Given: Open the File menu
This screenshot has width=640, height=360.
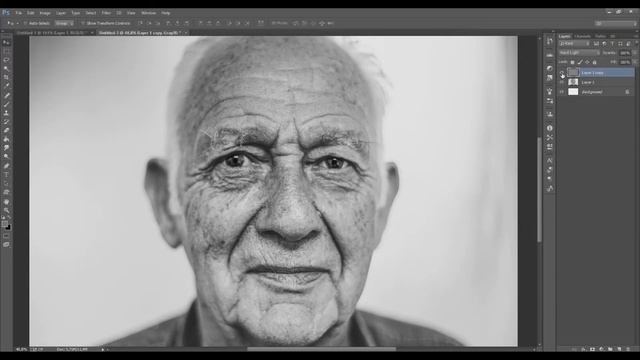Looking at the screenshot, I should (x=18, y=13).
